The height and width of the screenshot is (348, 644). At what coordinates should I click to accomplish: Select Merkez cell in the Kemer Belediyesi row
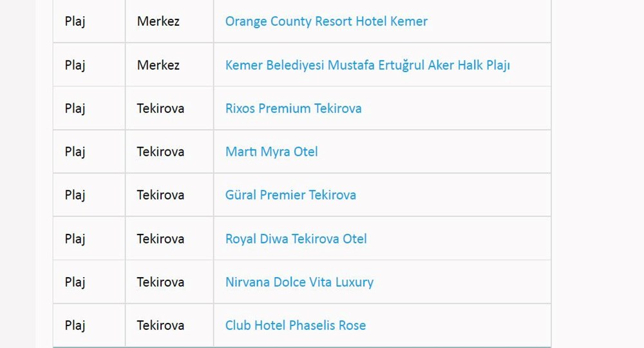tap(158, 65)
